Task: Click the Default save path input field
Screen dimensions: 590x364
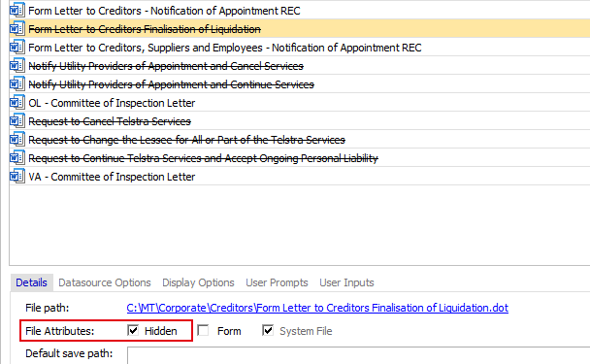Action: 359,355
